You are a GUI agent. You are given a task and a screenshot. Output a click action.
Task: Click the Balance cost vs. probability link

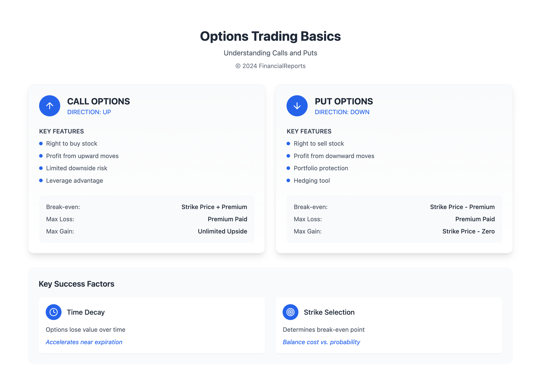[321, 342]
